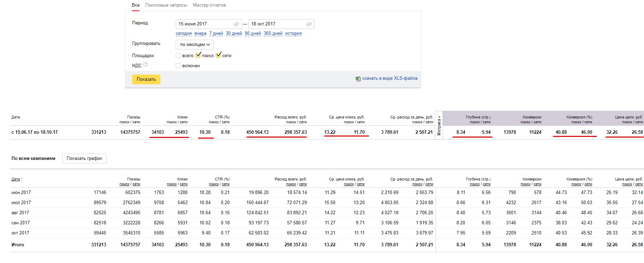This screenshot has height=263, width=644.
Task: Uncheck the сети checkbox
Action: point(218,55)
